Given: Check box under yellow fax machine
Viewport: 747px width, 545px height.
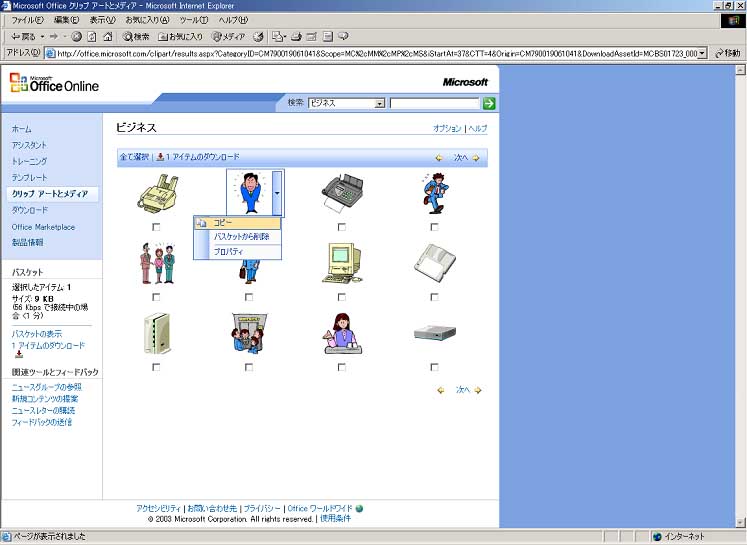Looking at the screenshot, I should 156,227.
